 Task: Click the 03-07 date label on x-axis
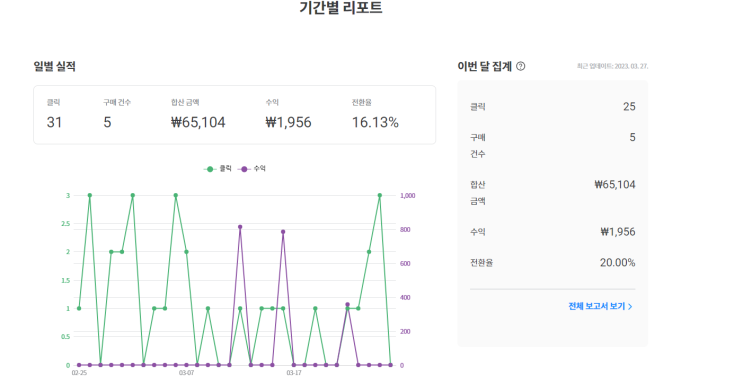[186, 373]
